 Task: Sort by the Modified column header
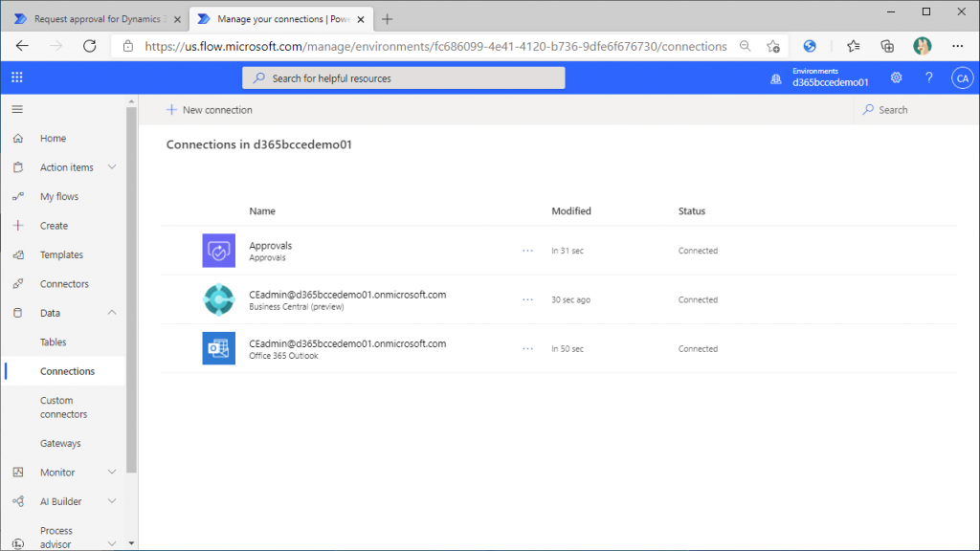571,211
